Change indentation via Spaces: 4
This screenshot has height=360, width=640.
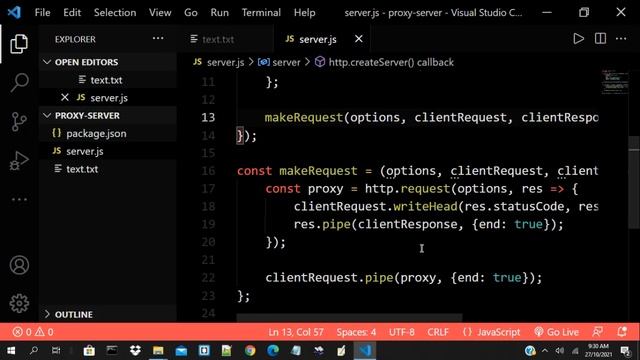pos(356,332)
